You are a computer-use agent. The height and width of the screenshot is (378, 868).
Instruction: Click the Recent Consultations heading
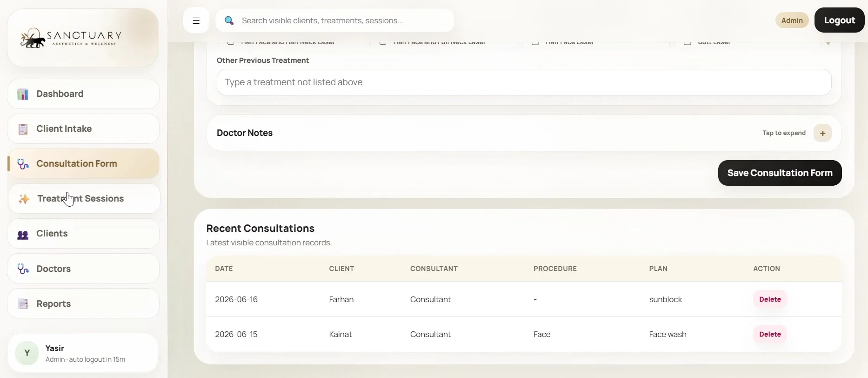[260, 229]
